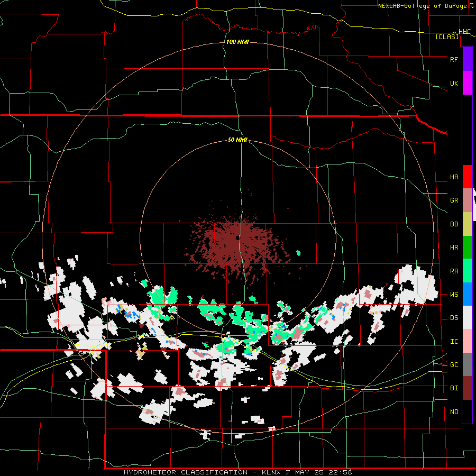Viewport: 476px width, 476px height.
Task: Click the RF legend label
Action: [x=454, y=59]
